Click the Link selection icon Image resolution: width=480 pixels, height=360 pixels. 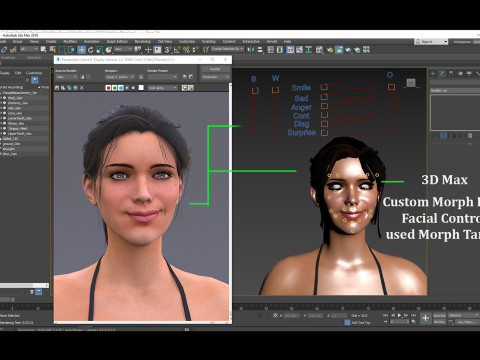(x=4, y=50)
